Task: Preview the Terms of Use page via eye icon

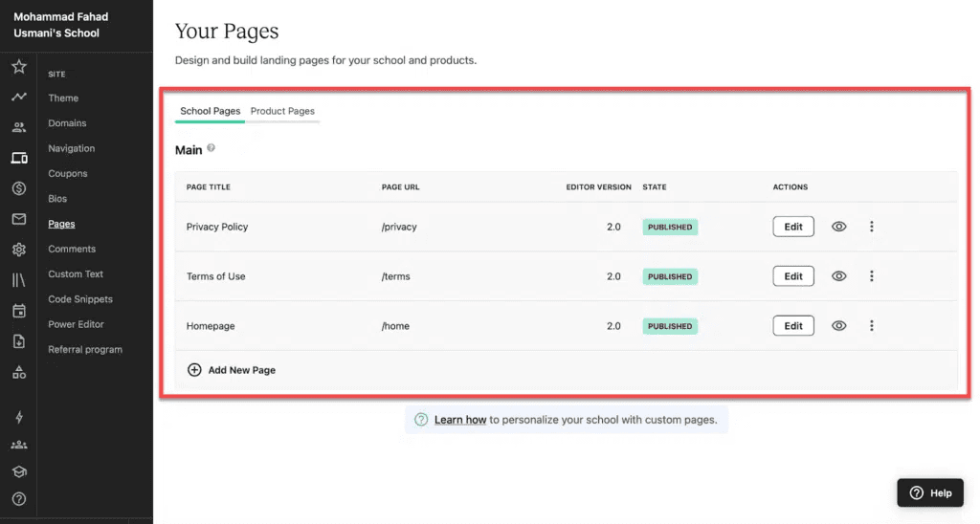Action: 838,276
